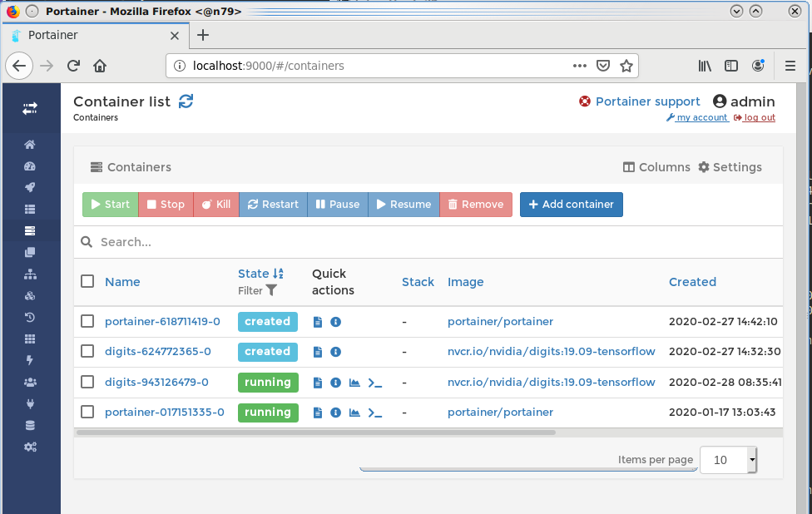Toggle the select-all containers checkbox

pos(87,282)
